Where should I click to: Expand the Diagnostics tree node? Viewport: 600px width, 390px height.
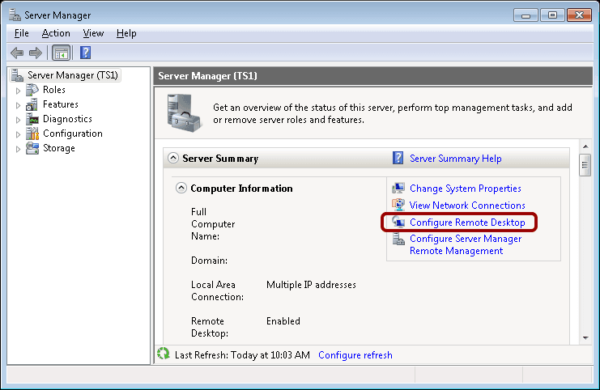pyautogui.click(x=18, y=120)
